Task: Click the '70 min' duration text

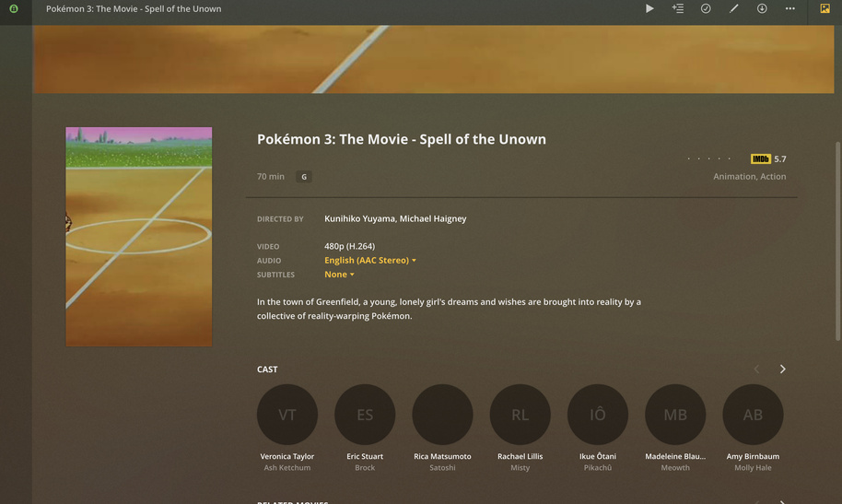Action: click(271, 176)
